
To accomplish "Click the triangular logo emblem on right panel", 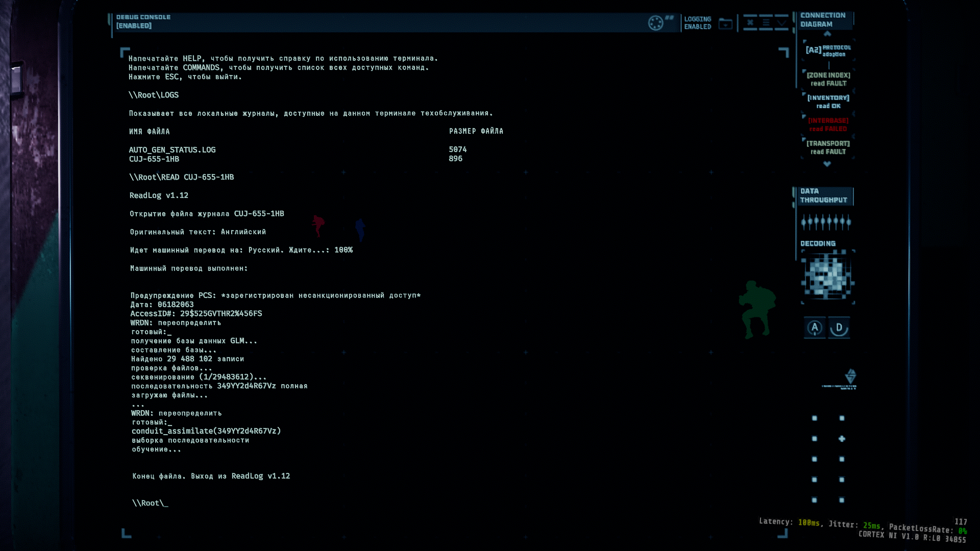I will [x=850, y=377].
